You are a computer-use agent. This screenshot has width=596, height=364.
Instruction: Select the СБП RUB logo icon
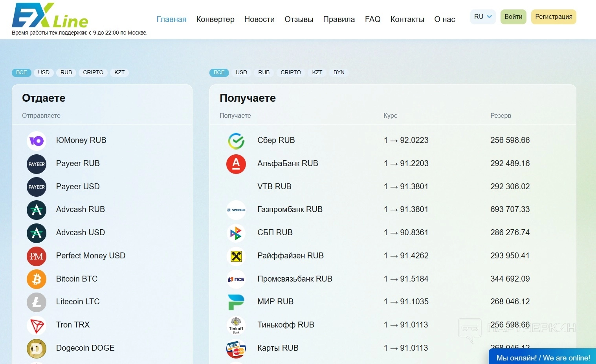236,233
